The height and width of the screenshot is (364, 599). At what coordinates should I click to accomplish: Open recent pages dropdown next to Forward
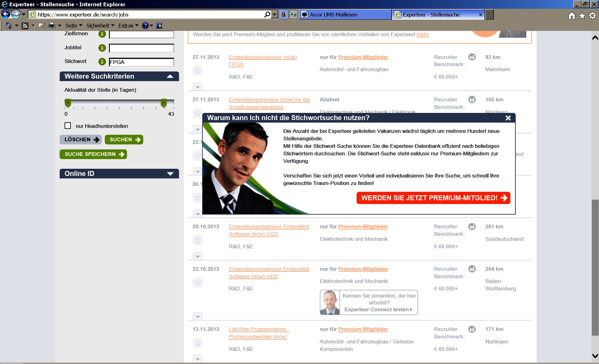coord(23,14)
